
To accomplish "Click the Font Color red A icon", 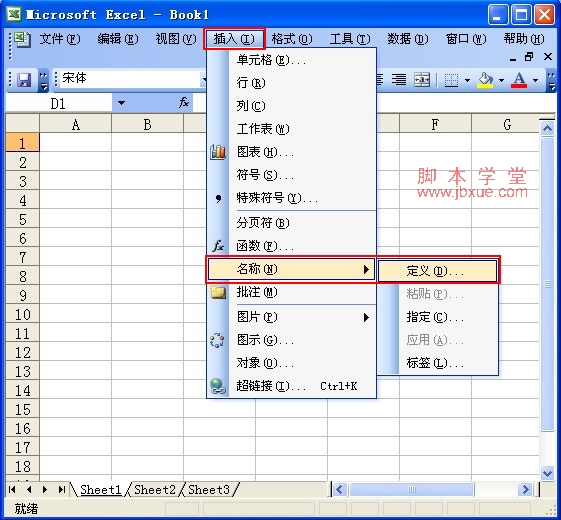I will coord(519,80).
